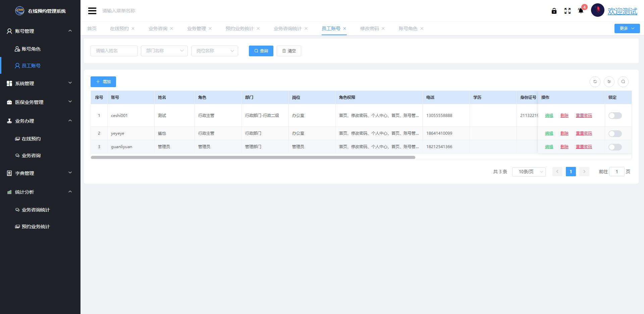Close the 业务咨询统计 tab
This screenshot has height=314, width=644.
pyautogui.click(x=306, y=28)
